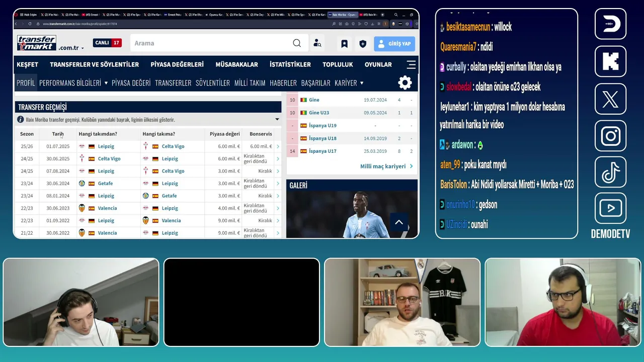The width and height of the screenshot is (644, 362).
Task: Click the info icon in Transfer Geçmişi
Action: click(x=21, y=120)
